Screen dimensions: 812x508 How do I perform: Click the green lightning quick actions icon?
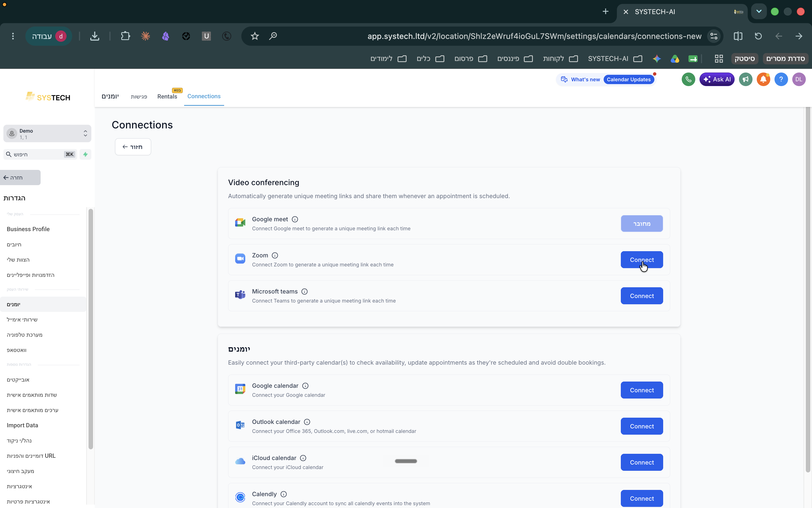(85, 154)
